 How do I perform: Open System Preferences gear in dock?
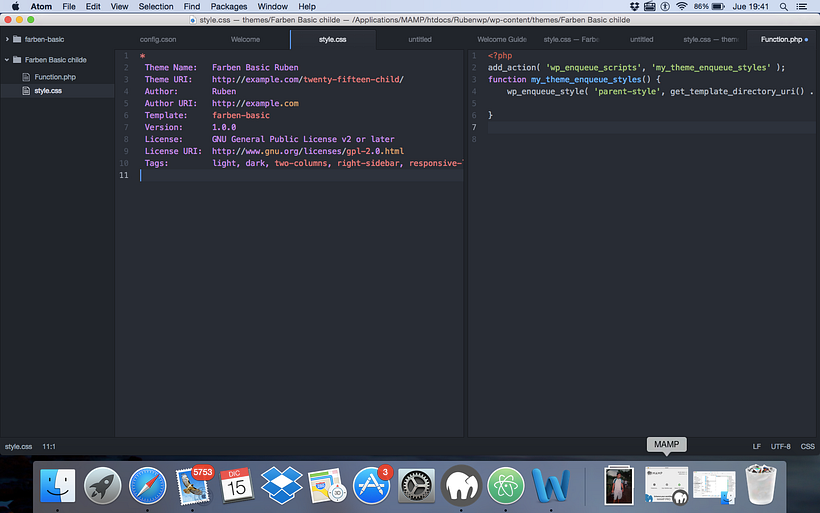(416, 485)
